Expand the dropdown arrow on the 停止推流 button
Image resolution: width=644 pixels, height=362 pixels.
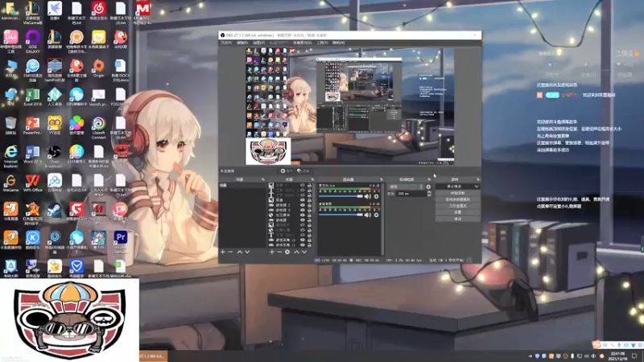click(476, 187)
